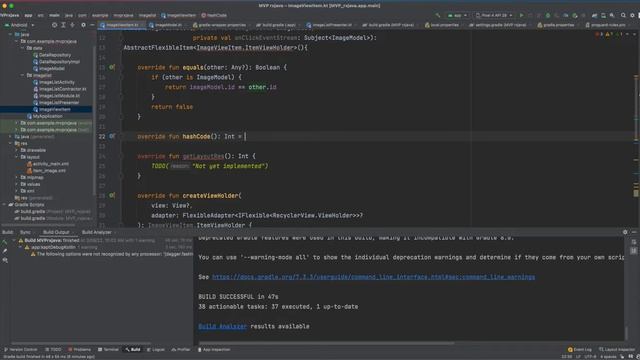Open the App Inspection tool window
This screenshot has height=360, width=640.
(x=214, y=350)
